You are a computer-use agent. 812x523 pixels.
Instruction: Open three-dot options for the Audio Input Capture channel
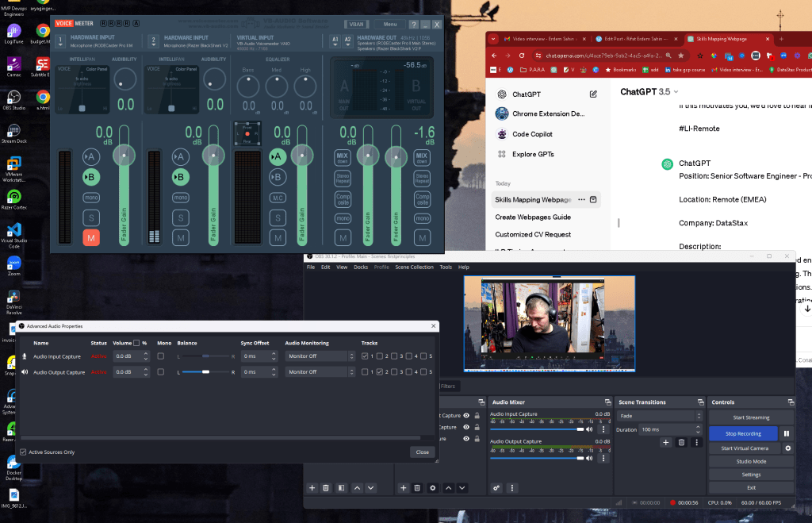[x=603, y=429]
